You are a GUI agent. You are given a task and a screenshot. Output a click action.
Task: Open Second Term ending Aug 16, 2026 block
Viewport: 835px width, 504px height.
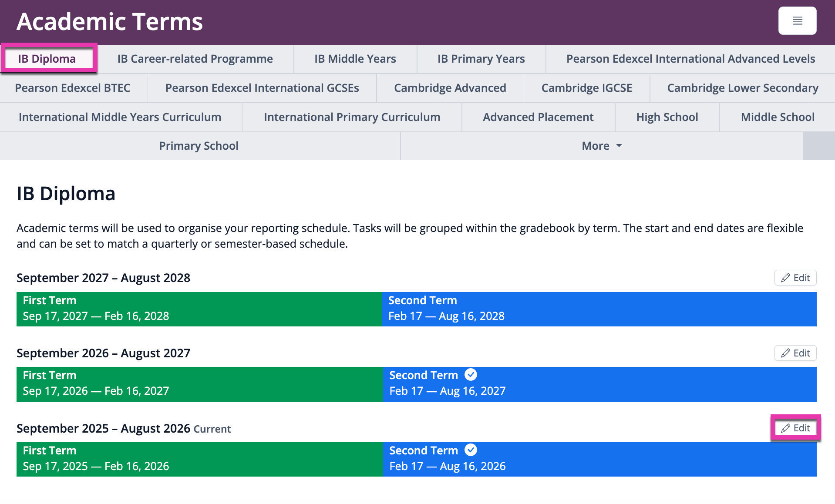pos(599,459)
